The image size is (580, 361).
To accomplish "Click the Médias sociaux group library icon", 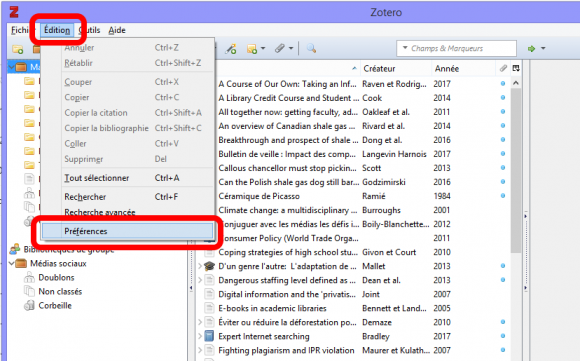I will click(21, 263).
